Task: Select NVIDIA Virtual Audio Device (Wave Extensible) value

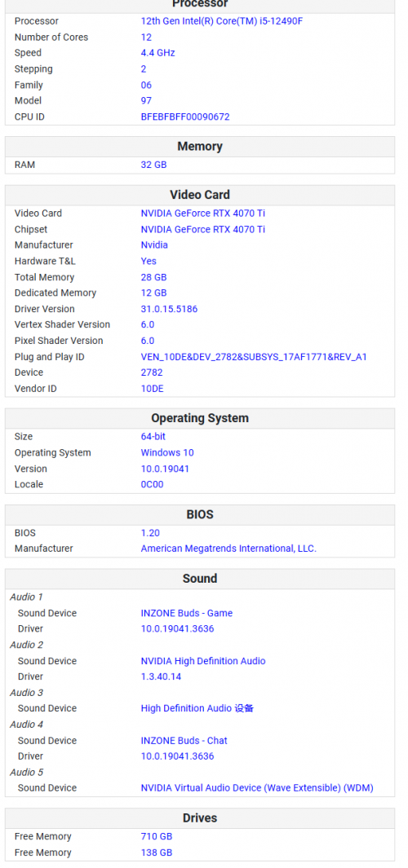Action: coord(257,788)
